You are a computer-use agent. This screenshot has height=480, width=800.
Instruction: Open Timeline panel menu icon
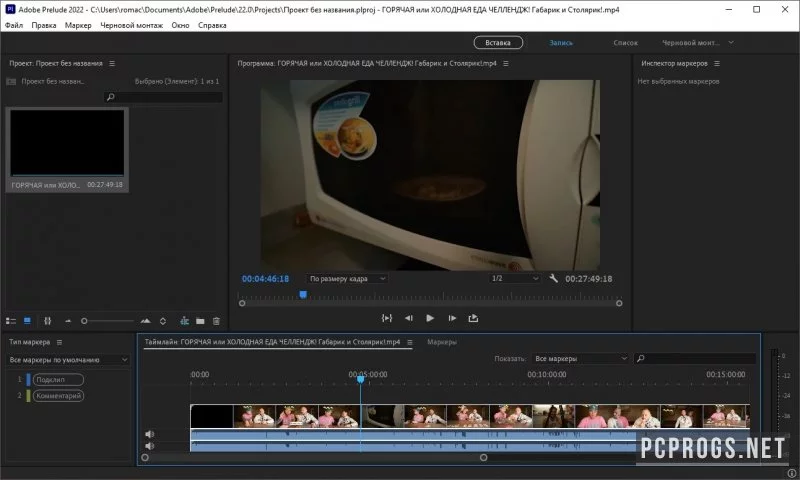pos(410,342)
